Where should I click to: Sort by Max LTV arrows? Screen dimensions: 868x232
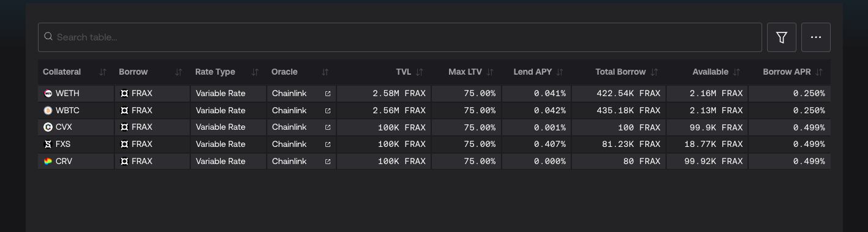490,72
